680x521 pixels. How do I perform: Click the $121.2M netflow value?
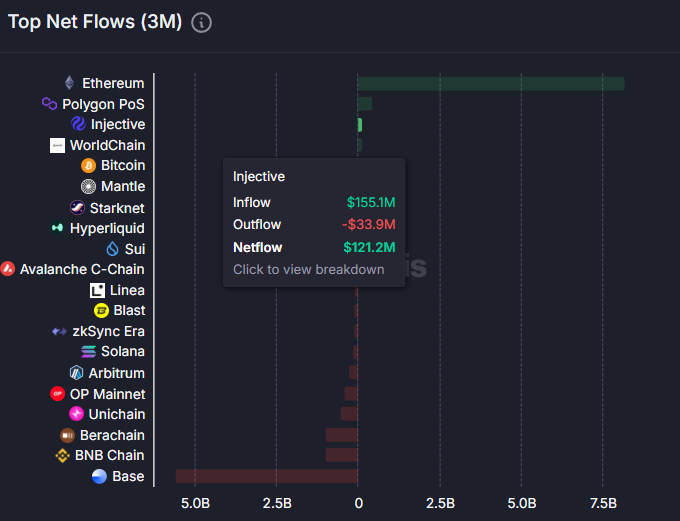pos(369,248)
